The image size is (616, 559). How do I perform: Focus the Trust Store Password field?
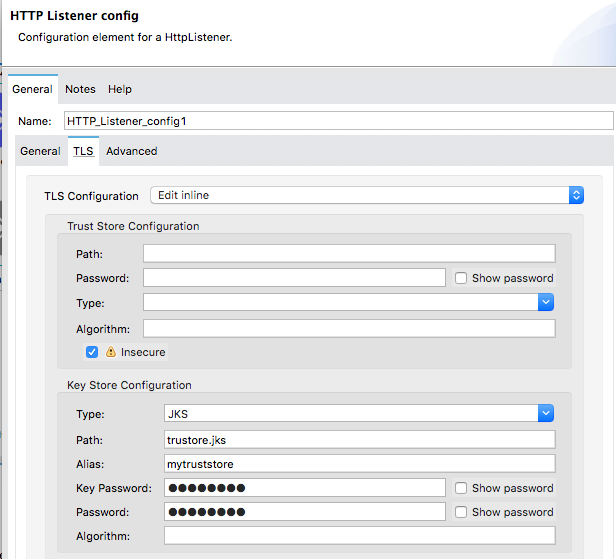[294, 278]
